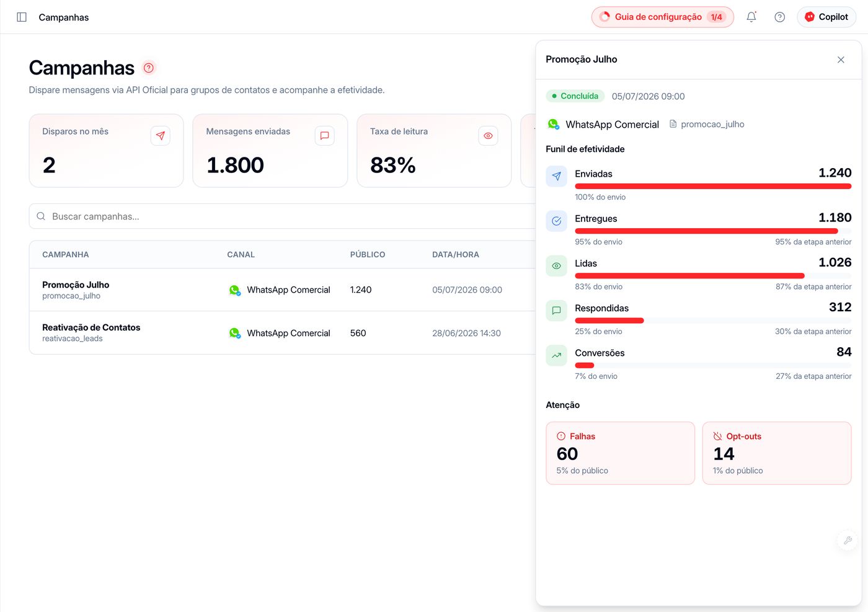Click the help circle icon in header
868x612 pixels.
[x=780, y=17]
